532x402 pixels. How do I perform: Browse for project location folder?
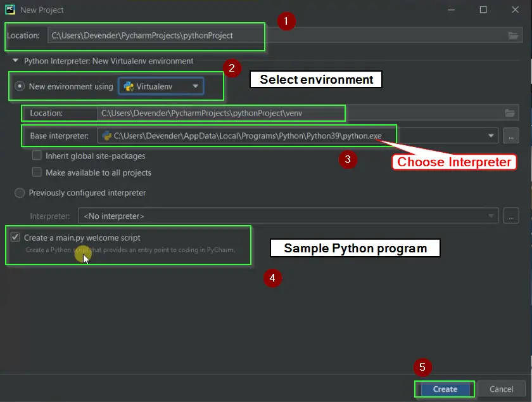[x=513, y=36]
